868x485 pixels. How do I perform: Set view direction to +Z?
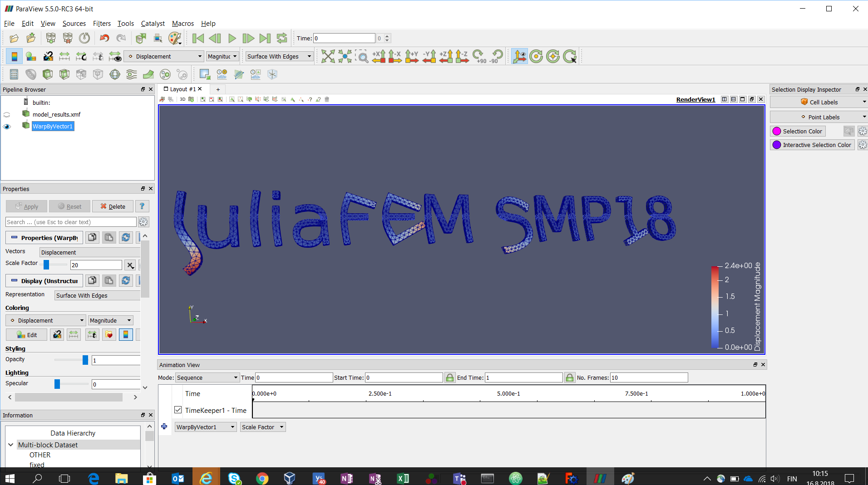point(446,56)
